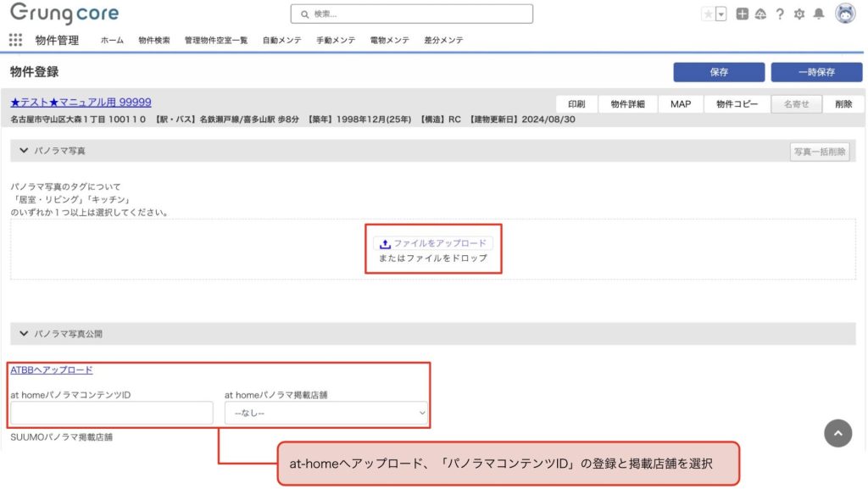Switch to the 物件検索 tab

pyautogui.click(x=154, y=40)
